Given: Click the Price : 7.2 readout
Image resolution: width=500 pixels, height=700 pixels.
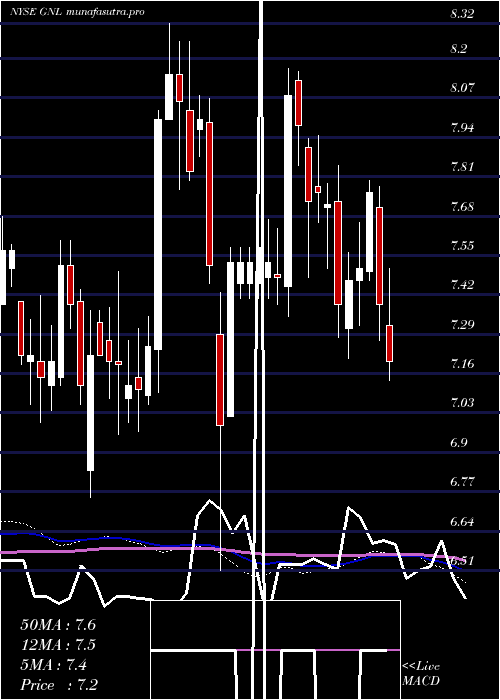Looking at the screenshot, I should pos(59,684).
